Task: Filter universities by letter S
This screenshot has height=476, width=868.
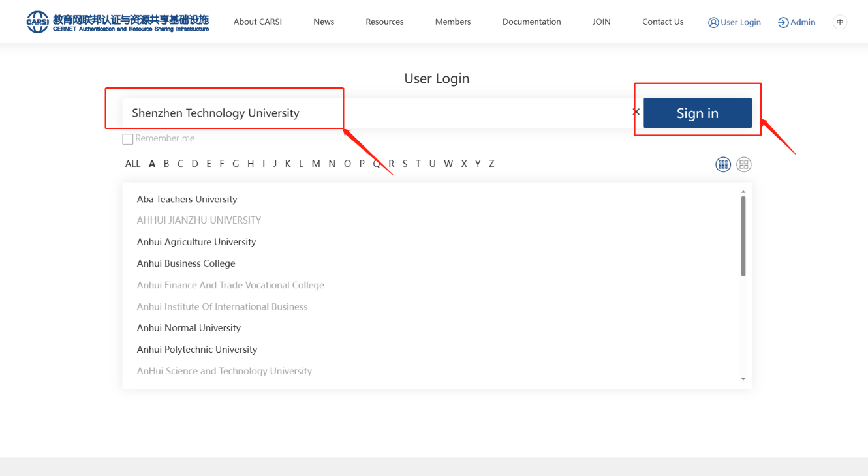Action: [405, 164]
